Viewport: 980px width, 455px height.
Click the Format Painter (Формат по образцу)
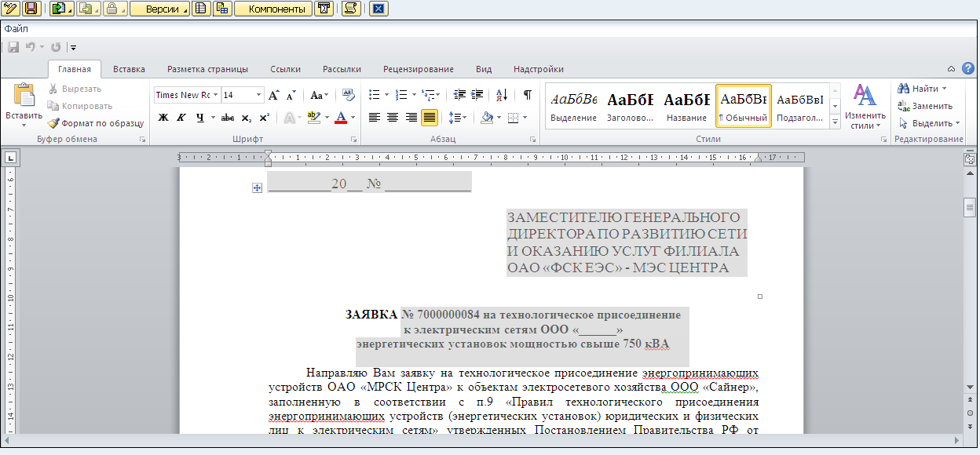click(x=95, y=123)
